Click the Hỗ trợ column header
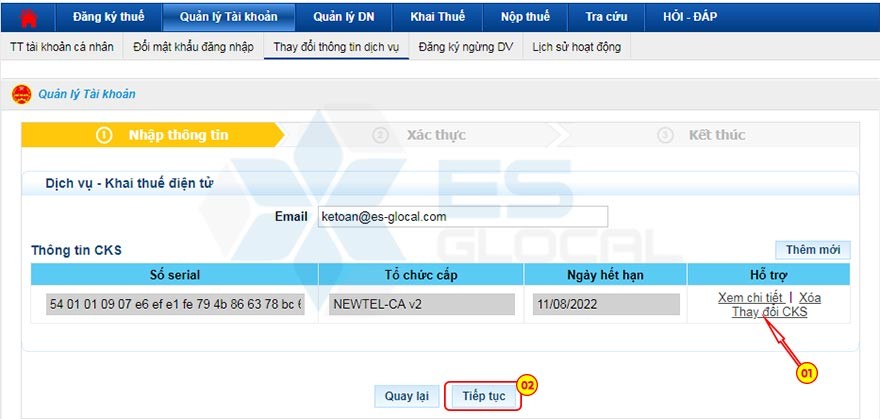Viewport: 880px width, 419px height. pos(769,275)
